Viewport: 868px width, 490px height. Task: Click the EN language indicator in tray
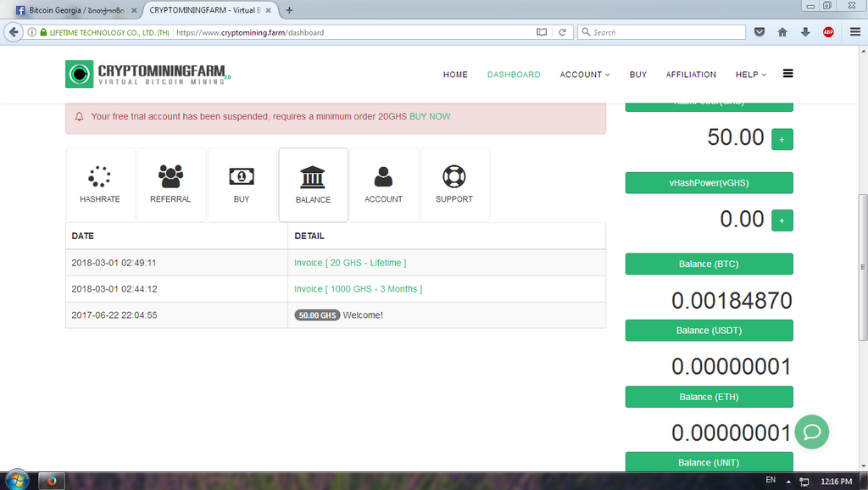click(771, 480)
